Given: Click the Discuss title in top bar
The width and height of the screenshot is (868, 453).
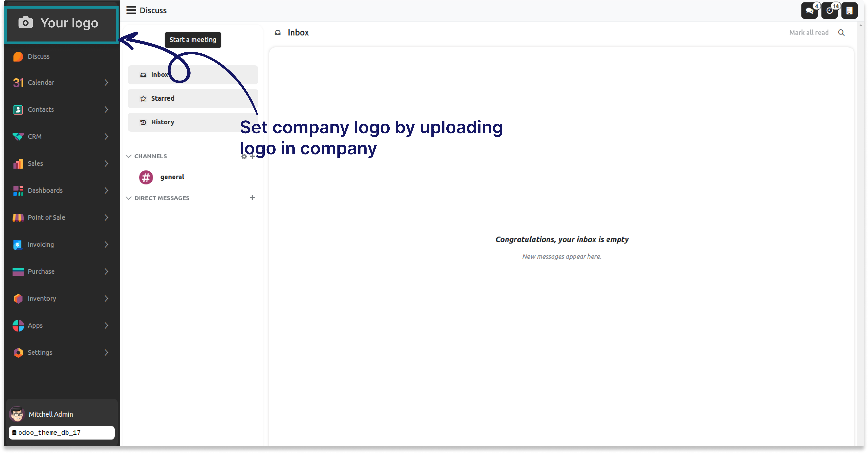Looking at the screenshot, I should (x=153, y=11).
